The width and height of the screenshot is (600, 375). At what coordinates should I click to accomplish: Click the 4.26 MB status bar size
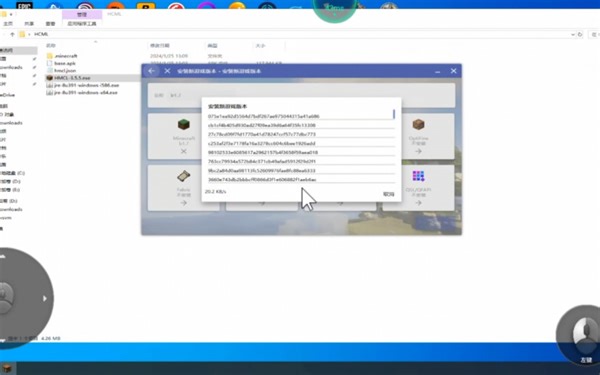tap(51, 338)
